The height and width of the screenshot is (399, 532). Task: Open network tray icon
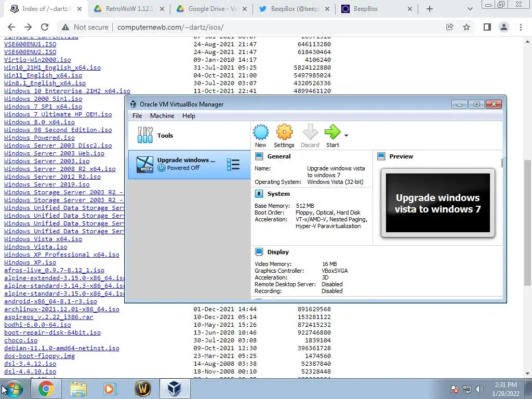(467, 389)
